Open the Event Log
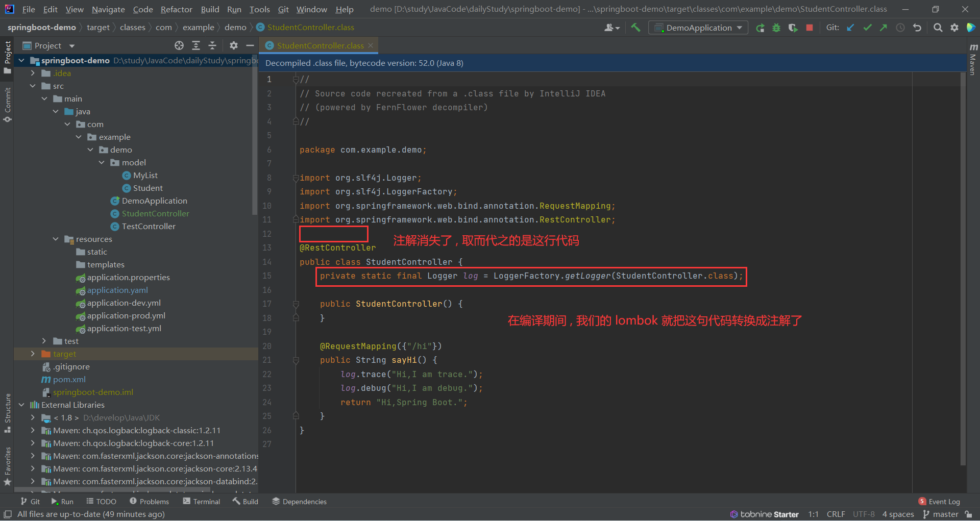This screenshot has width=980, height=521. (939, 502)
